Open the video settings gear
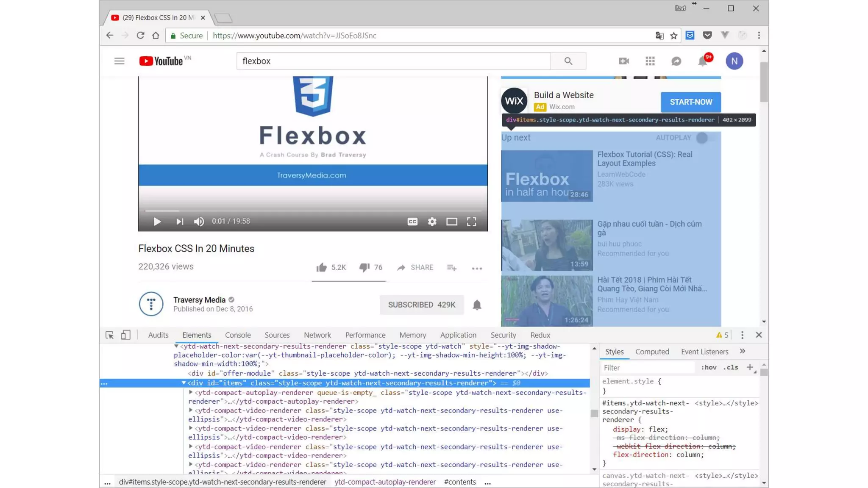 [432, 222]
